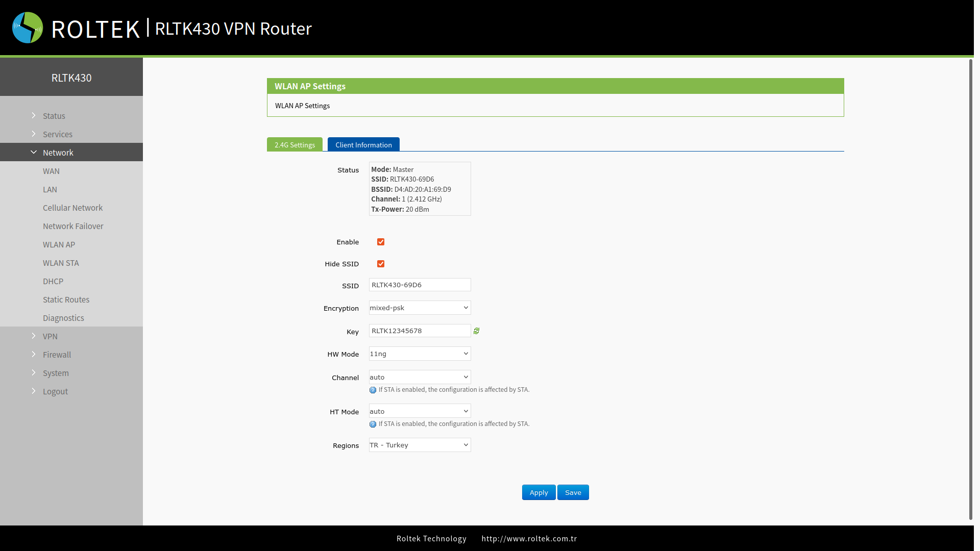Screen dimensions: 980x551
Task: Open Cellular Network settings
Action: [x=72, y=208]
